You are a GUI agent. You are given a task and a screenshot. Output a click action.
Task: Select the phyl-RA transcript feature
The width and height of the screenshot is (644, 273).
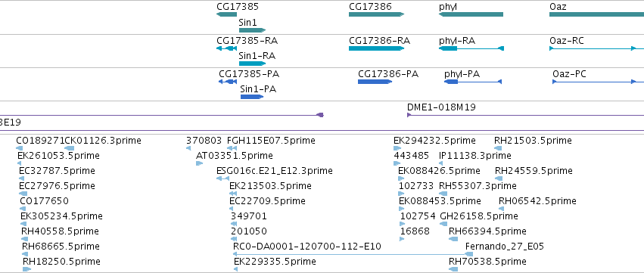pos(471,48)
